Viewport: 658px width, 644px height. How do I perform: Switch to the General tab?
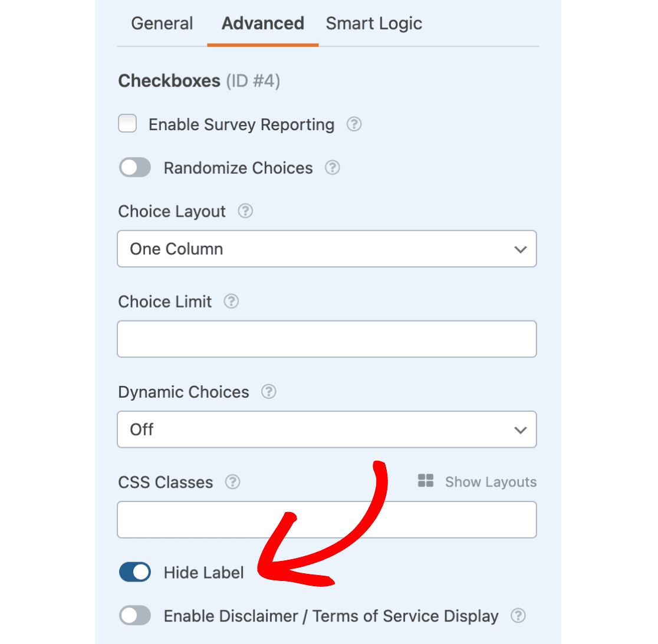162,24
